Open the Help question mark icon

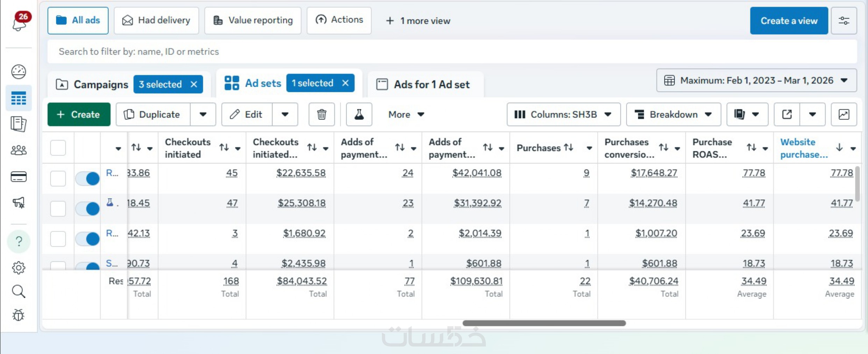[19, 241]
